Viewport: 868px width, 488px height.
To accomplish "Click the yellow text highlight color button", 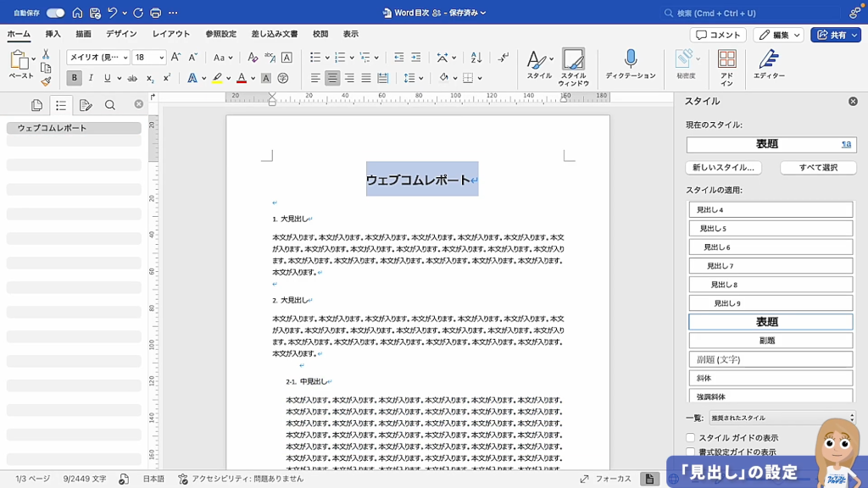I will click(217, 78).
